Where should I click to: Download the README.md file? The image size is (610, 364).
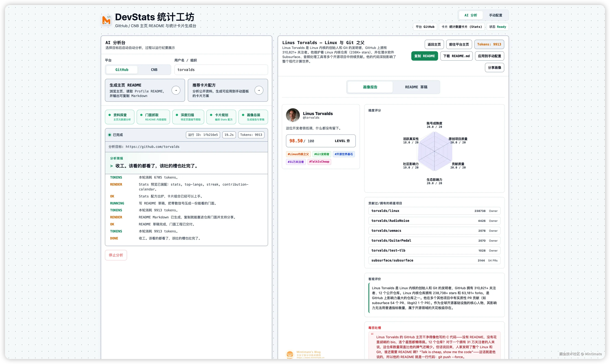coord(456,56)
